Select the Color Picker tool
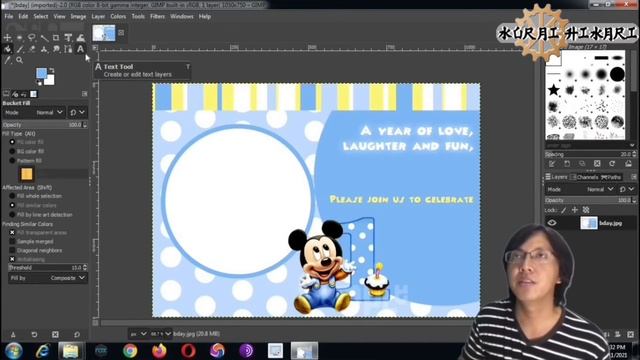Screen dimensions: 640x360 (7, 60)
